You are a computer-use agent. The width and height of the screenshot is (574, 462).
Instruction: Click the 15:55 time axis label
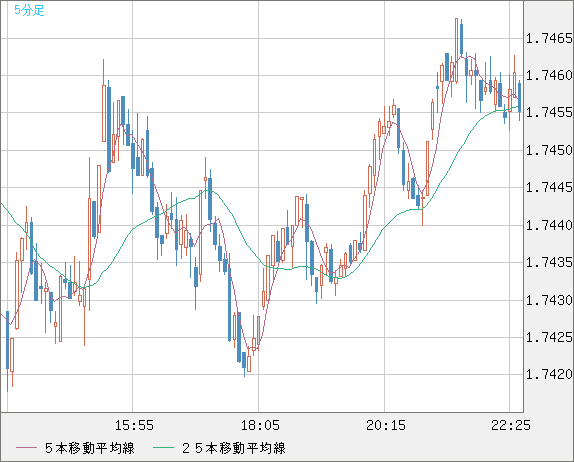click(x=134, y=425)
